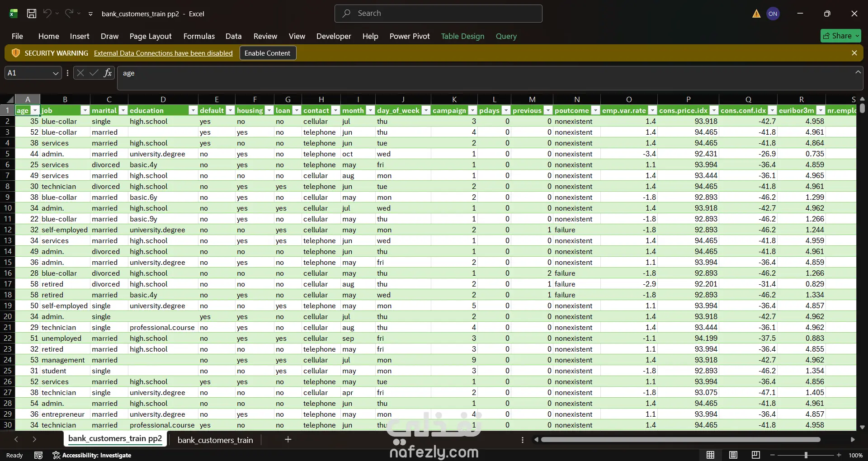Open the age column filter dropdown

coord(35,110)
